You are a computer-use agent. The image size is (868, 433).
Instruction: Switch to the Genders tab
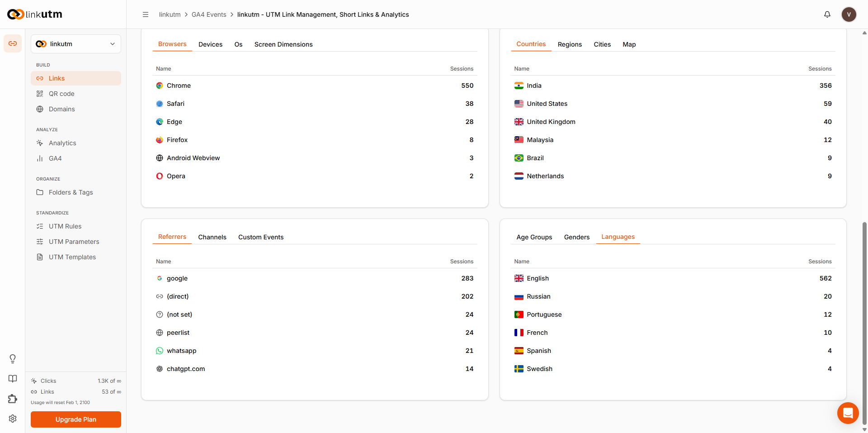[x=577, y=237]
